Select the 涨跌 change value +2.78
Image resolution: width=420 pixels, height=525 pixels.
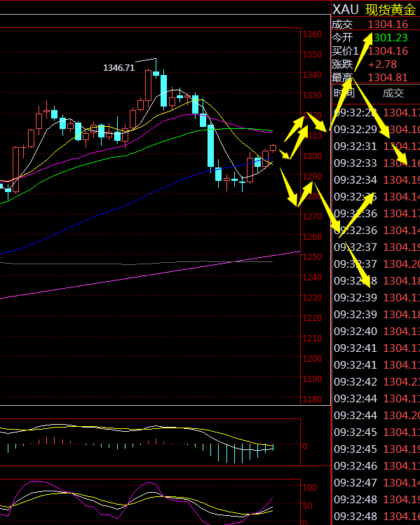382,64
